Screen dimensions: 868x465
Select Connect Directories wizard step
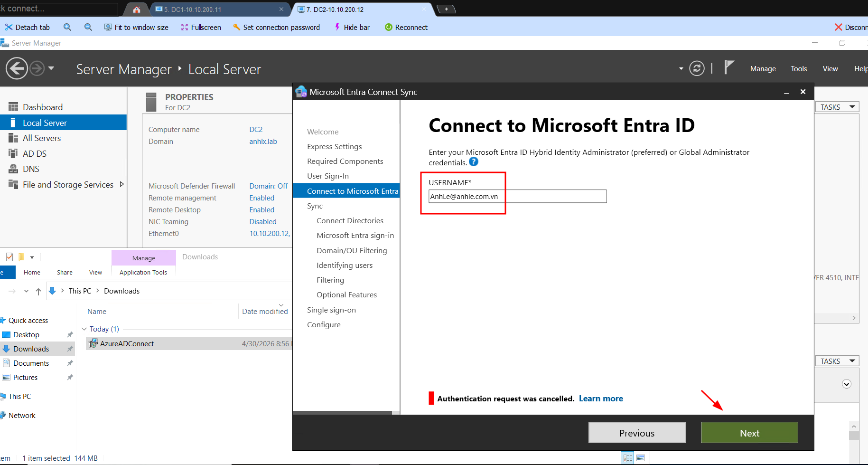point(350,221)
